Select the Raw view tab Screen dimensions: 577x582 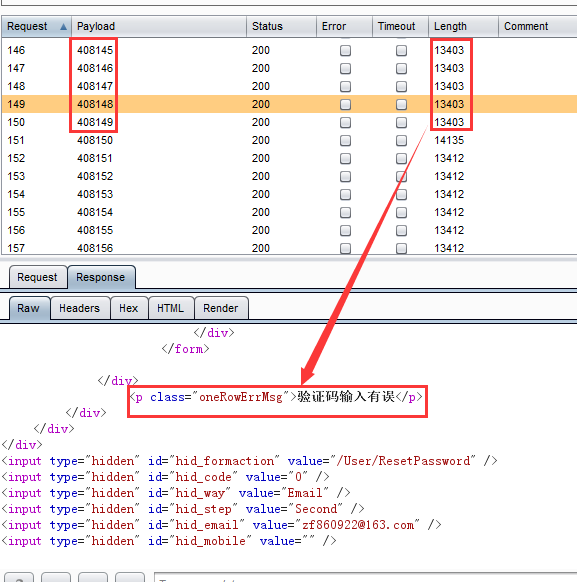coord(29,308)
